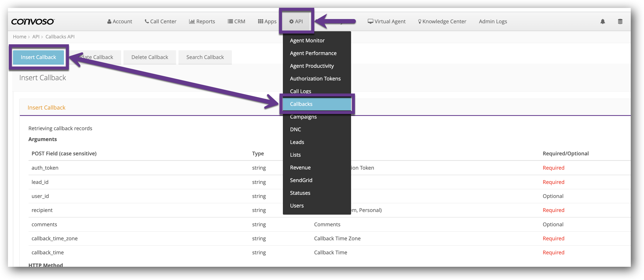
Task: Click the database stack icon in header
Action: pos(620,21)
